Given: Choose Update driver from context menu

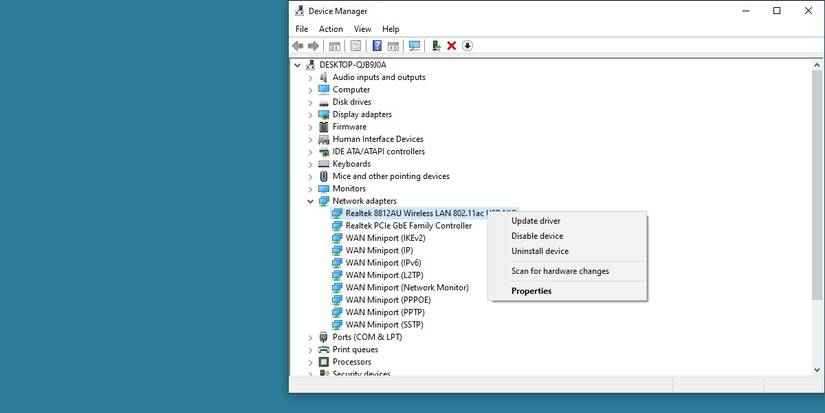Looking at the screenshot, I should pyautogui.click(x=568, y=221).
